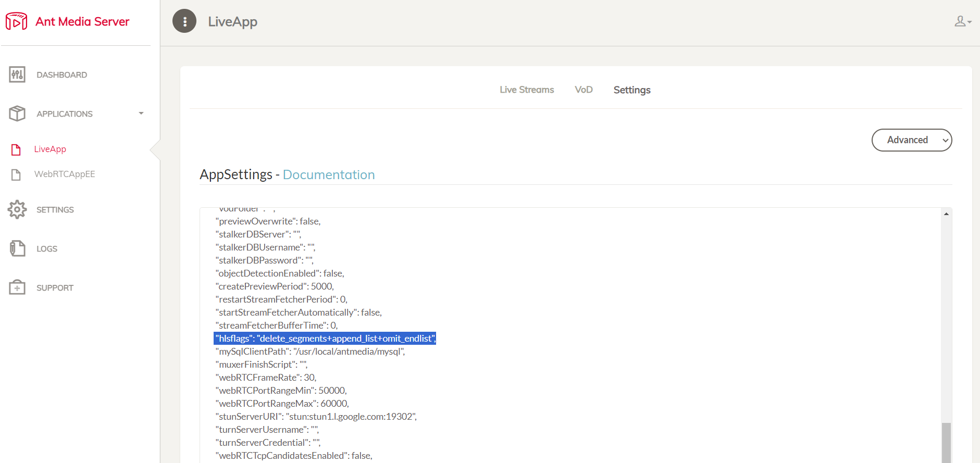Click the settings editor scrollbar thumb
Screen dimensions: 980x463
click(x=946, y=443)
